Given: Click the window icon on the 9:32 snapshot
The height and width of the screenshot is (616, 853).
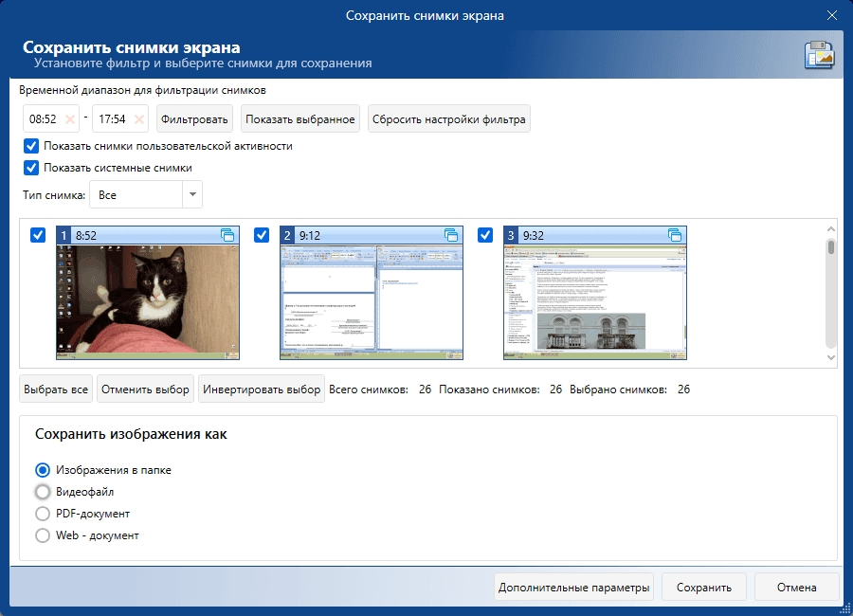Looking at the screenshot, I should (x=675, y=235).
